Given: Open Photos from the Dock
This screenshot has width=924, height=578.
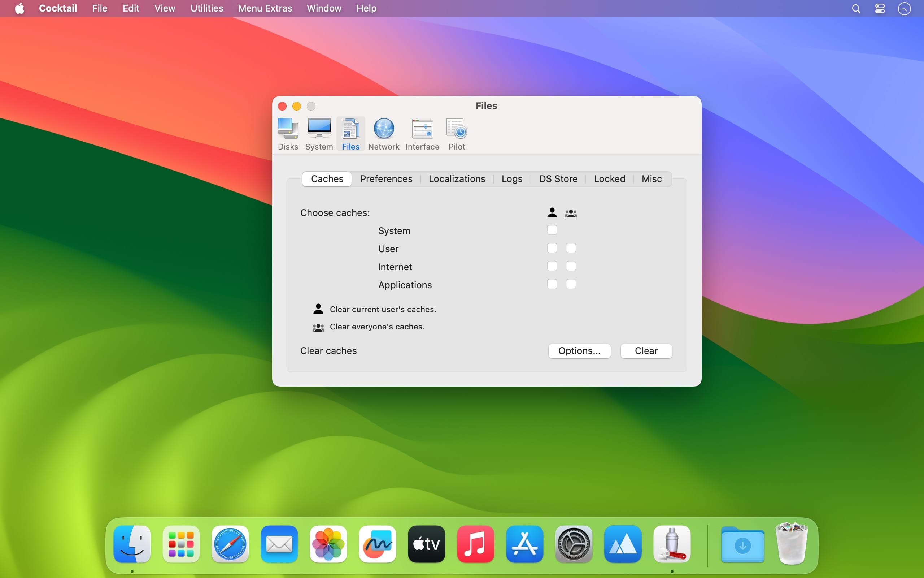Looking at the screenshot, I should (328, 544).
